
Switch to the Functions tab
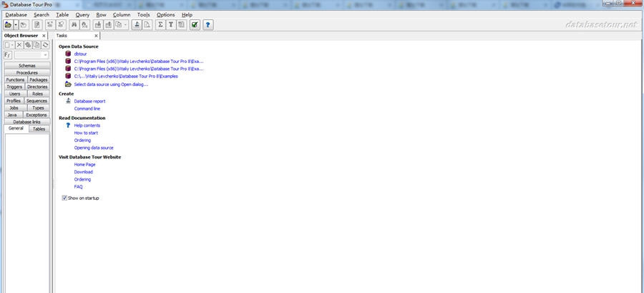15,80
